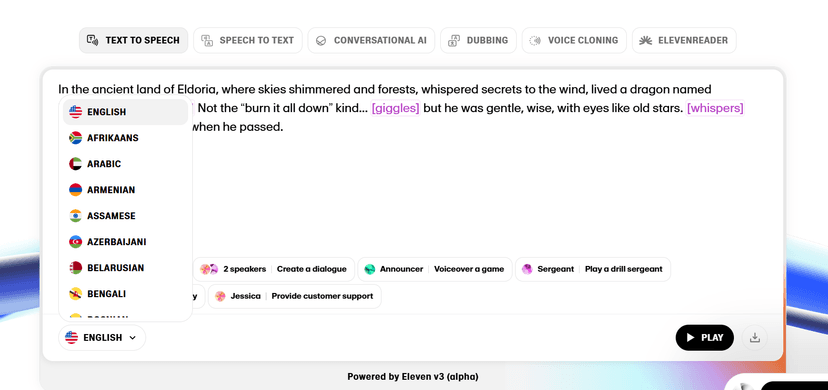Choose Azerbaijani language option

point(125,242)
